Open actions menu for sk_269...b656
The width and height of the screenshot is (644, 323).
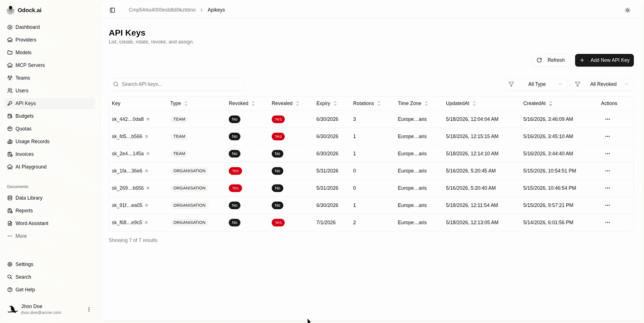pyautogui.click(x=607, y=188)
